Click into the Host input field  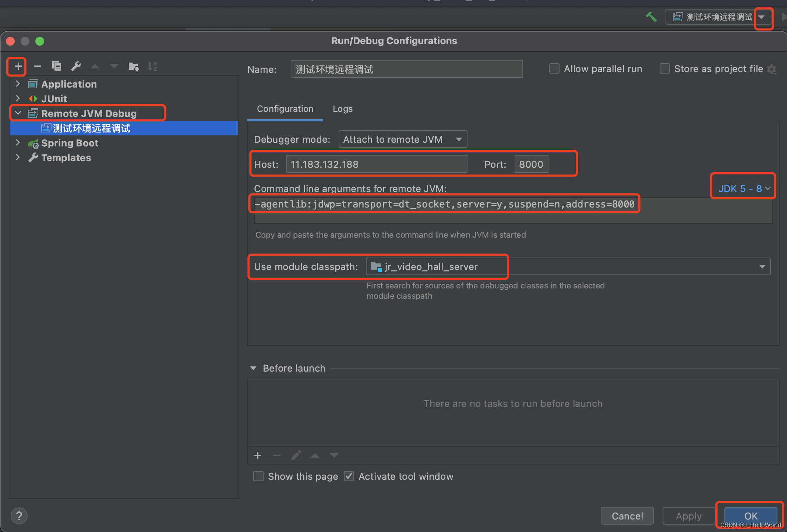(x=376, y=164)
